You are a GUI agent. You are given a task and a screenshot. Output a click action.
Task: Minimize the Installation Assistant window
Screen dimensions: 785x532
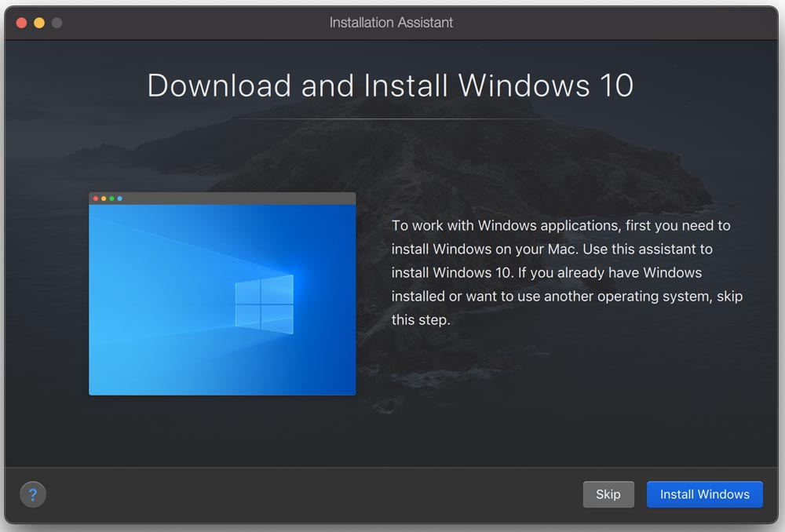pos(37,23)
